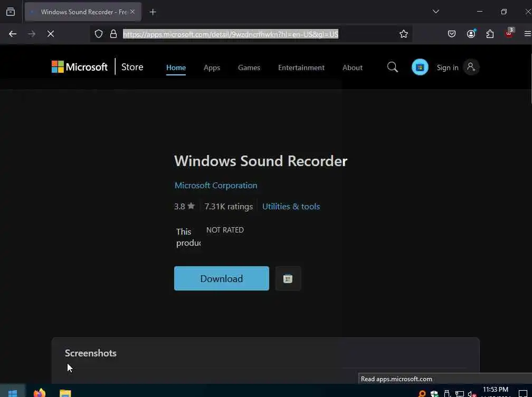Click the Windows Security tray icon
532x397 pixels.
[x=434, y=394]
